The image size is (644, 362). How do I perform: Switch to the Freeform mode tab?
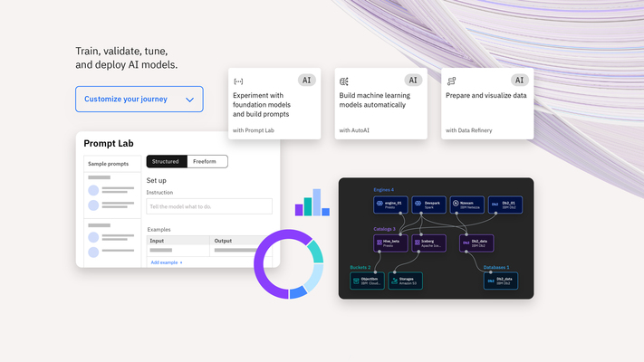[206, 161]
